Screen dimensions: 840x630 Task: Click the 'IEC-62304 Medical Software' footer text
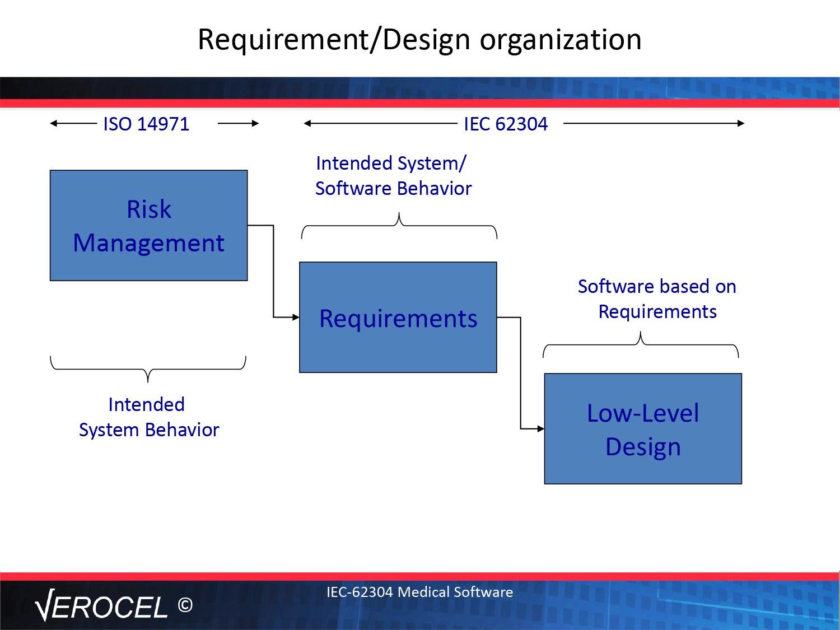pyautogui.click(x=420, y=592)
